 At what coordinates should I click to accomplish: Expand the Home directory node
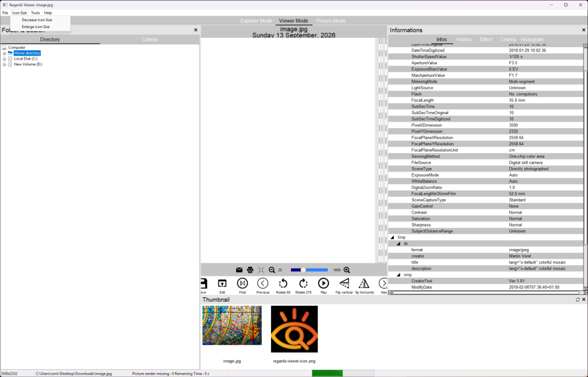[x=5, y=53]
